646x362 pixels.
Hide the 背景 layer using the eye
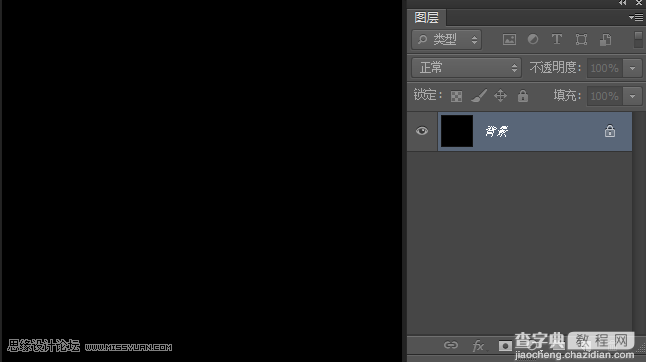pos(422,131)
